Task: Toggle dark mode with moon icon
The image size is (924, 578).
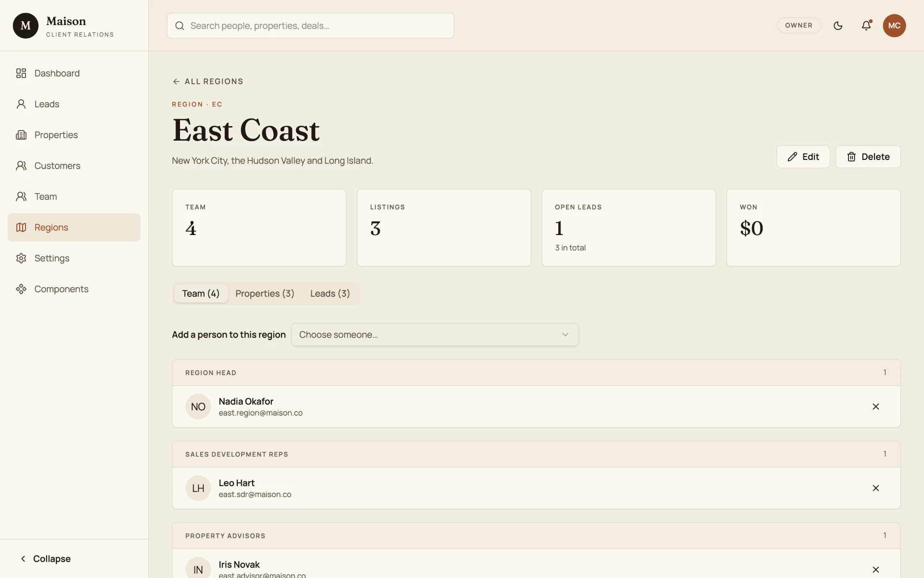Action: tap(838, 26)
